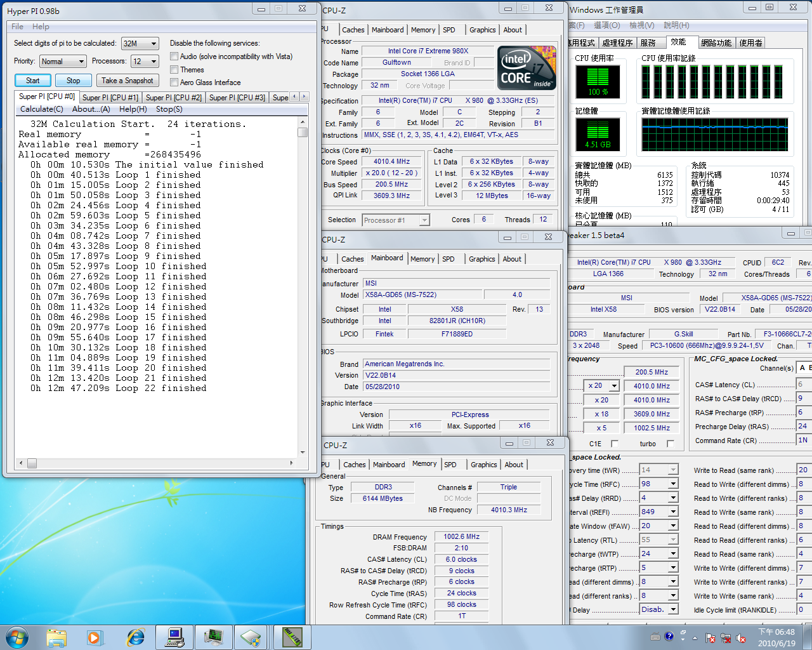
Task: Enable the turbo checkbox
Action: point(671,444)
